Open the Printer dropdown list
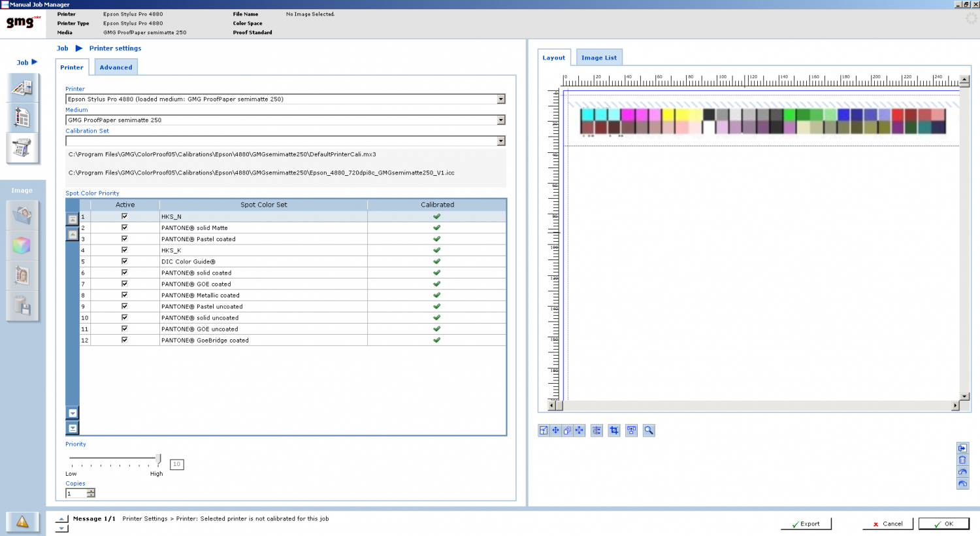 pos(501,99)
